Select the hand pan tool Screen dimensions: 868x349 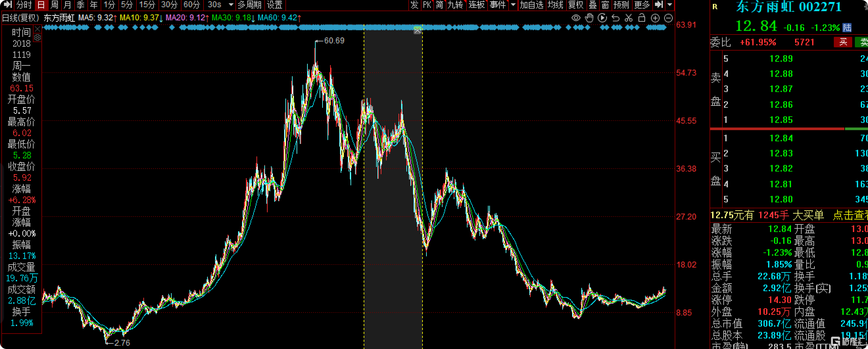[x=589, y=18]
